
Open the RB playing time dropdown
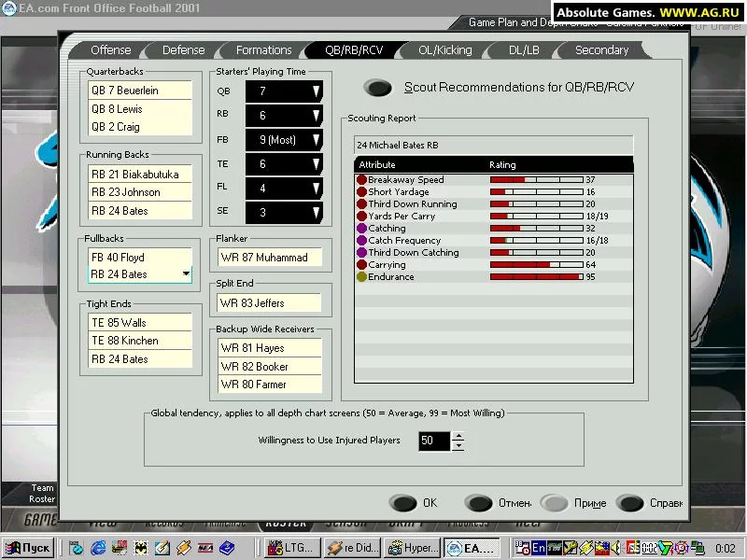tap(284, 115)
